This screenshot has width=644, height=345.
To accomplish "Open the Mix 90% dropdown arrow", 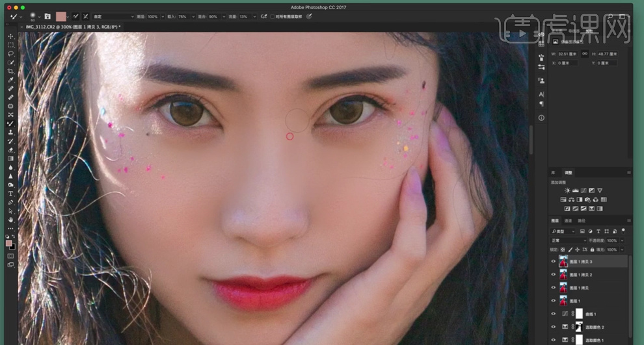I will [x=224, y=17].
